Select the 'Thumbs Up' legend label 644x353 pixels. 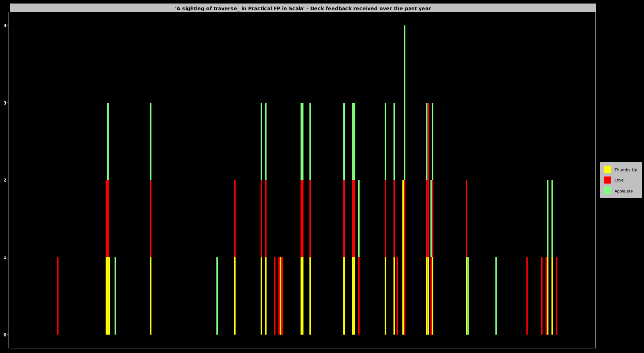(x=626, y=170)
